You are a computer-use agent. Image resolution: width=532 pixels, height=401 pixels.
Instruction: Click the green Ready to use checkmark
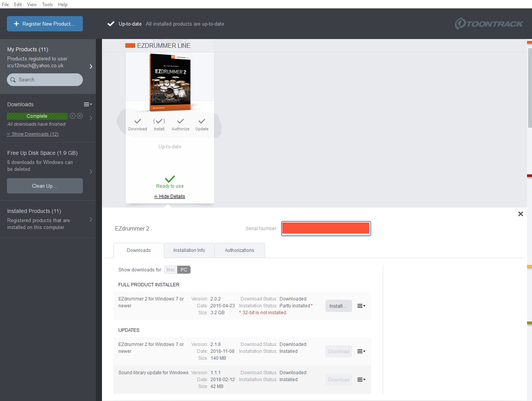[x=170, y=179]
